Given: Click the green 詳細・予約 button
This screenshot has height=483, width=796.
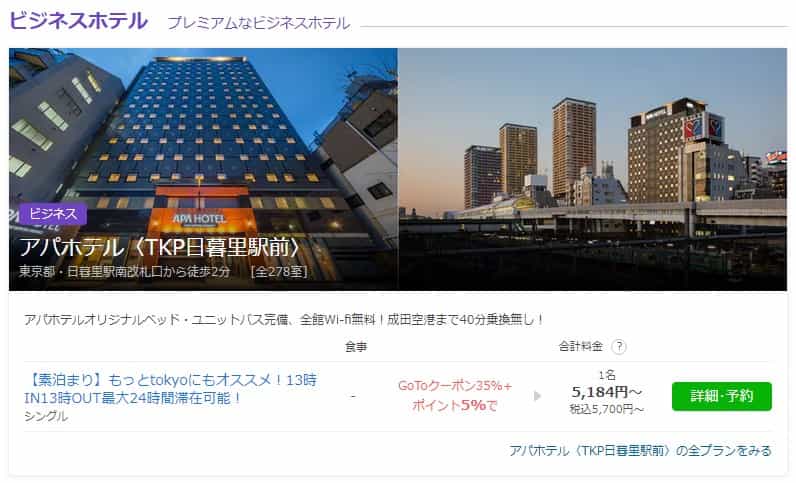Looking at the screenshot, I should (x=721, y=396).
